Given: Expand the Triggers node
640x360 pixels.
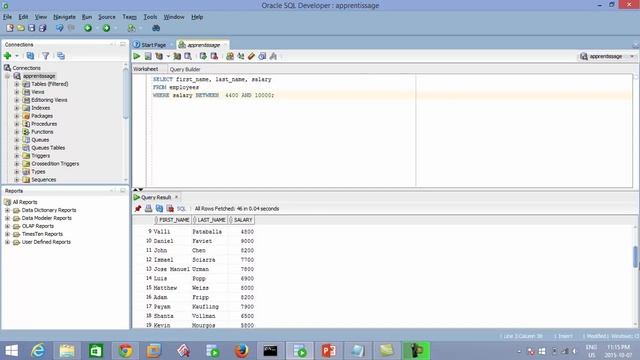Looking at the screenshot, I should 17,156.
